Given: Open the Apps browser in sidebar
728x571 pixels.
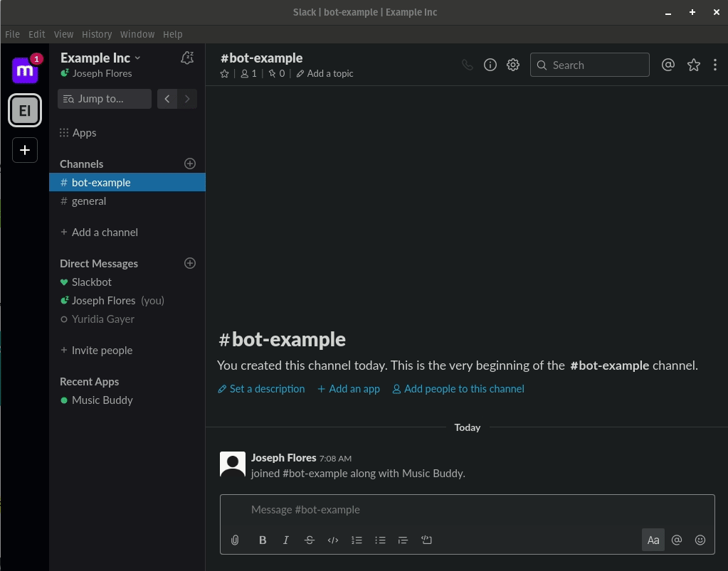Looking at the screenshot, I should pyautogui.click(x=78, y=133).
